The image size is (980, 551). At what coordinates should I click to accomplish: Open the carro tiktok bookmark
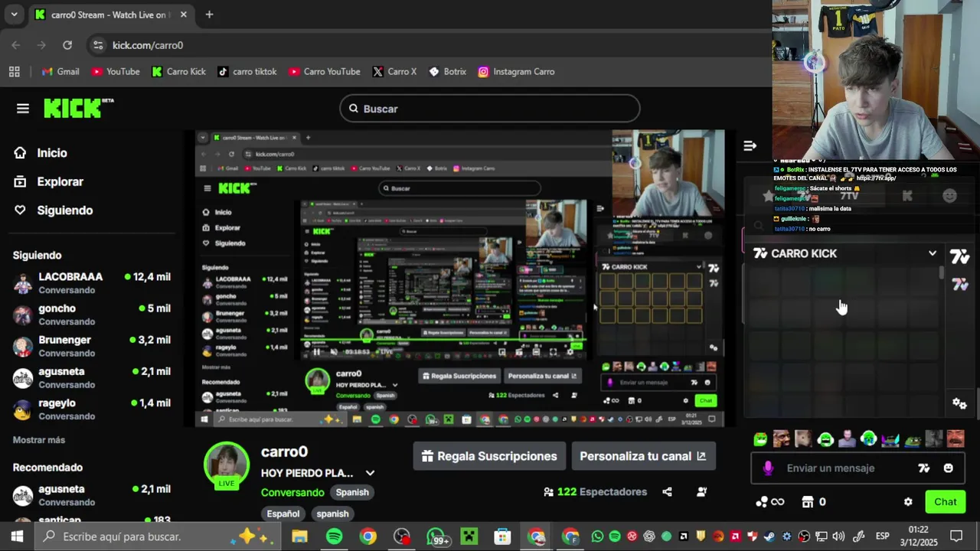[247, 72]
